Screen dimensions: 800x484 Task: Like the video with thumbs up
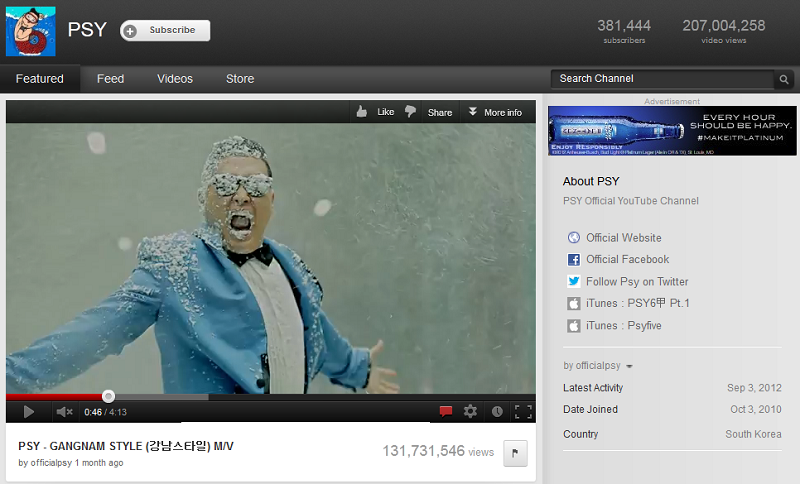pyautogui.click(x=375, y=112)
